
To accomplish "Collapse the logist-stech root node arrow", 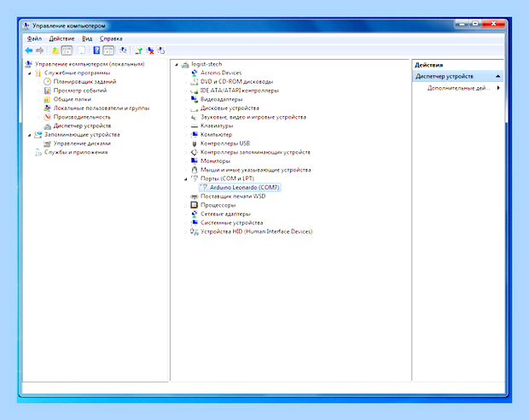I will click(x=177, y=64).
